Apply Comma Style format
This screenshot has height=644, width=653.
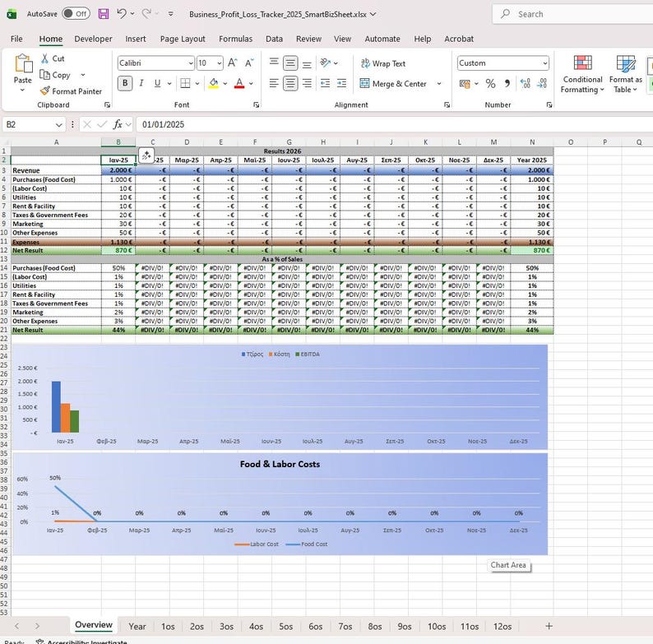coord(507,84)
